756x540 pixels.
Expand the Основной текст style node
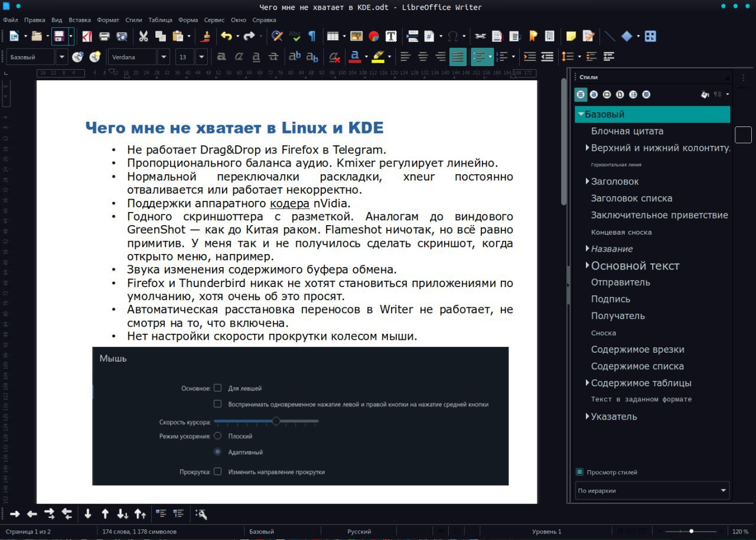[587, 265]
